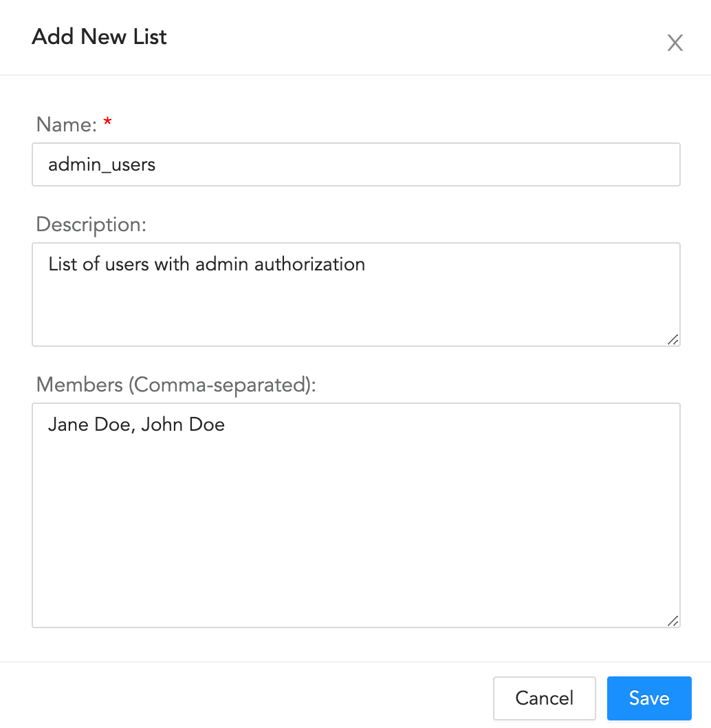Place cursor after admin_users text
The width and height of the screenshot is (711, 728).
(160, 164)
